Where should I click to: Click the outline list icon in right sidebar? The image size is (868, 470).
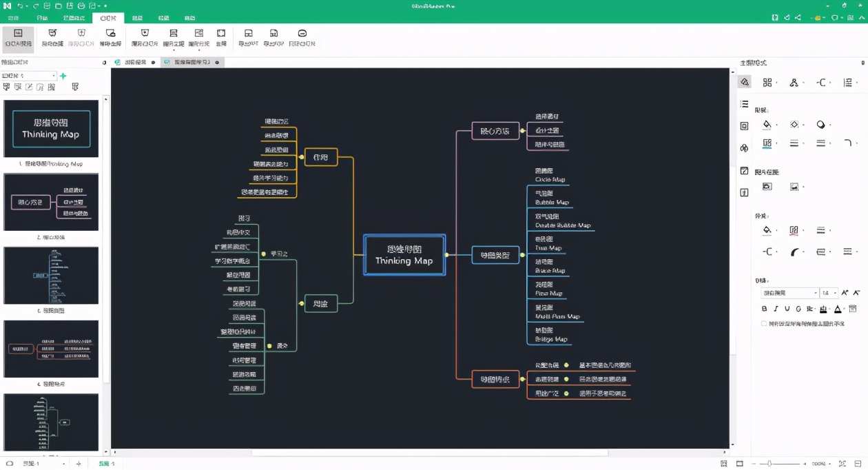744,104
